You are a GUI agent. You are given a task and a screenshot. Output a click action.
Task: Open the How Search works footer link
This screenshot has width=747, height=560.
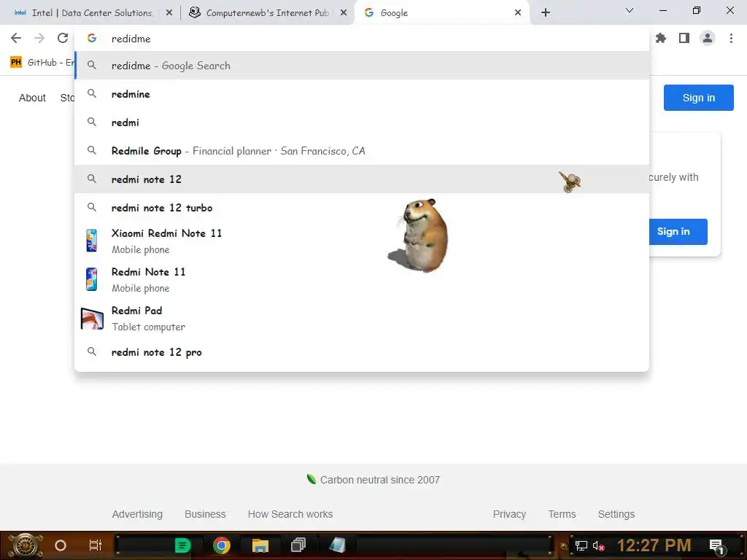(x=290, y=514)
